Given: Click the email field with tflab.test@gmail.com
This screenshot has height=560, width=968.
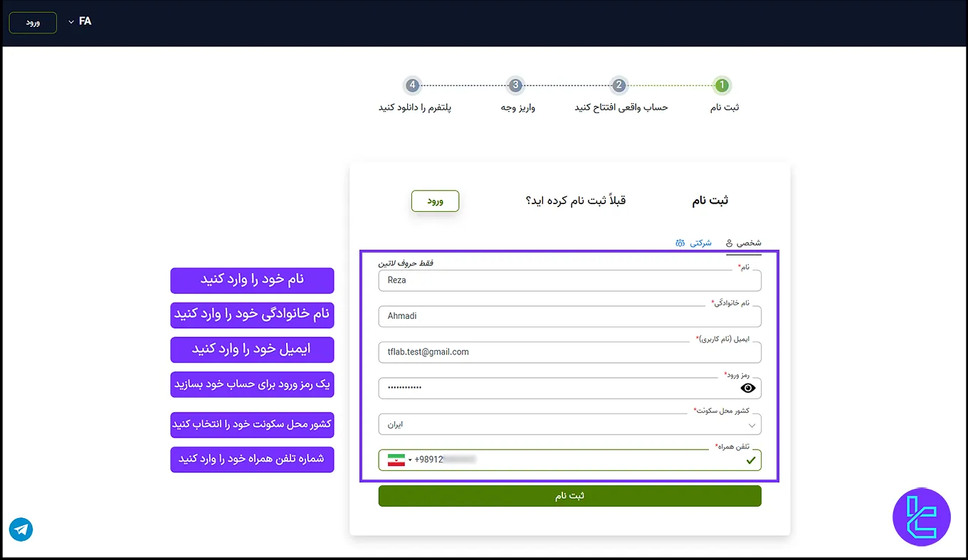Looking at the screenshot, I should coord(570,352).
